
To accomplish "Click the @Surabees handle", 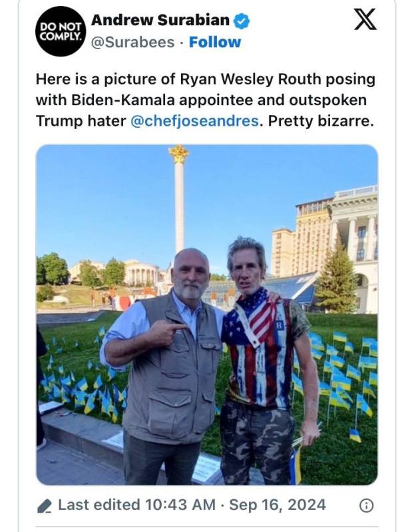I will [x=133, y=43].
